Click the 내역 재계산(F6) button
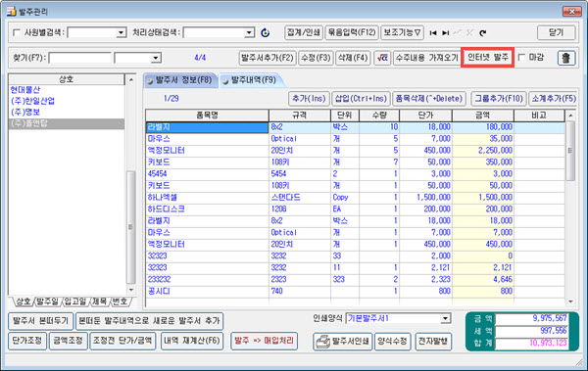This screenshot has height=371, width=588. tap(192, 341)
